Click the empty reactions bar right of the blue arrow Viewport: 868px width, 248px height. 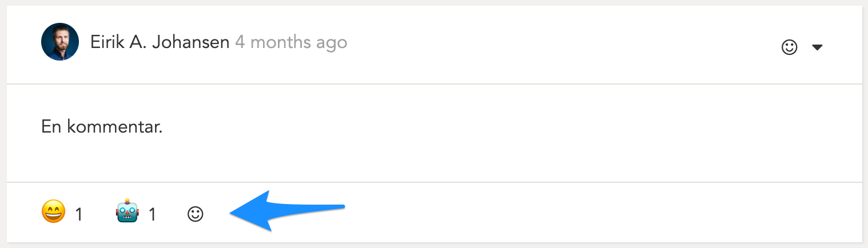[572, 213]
